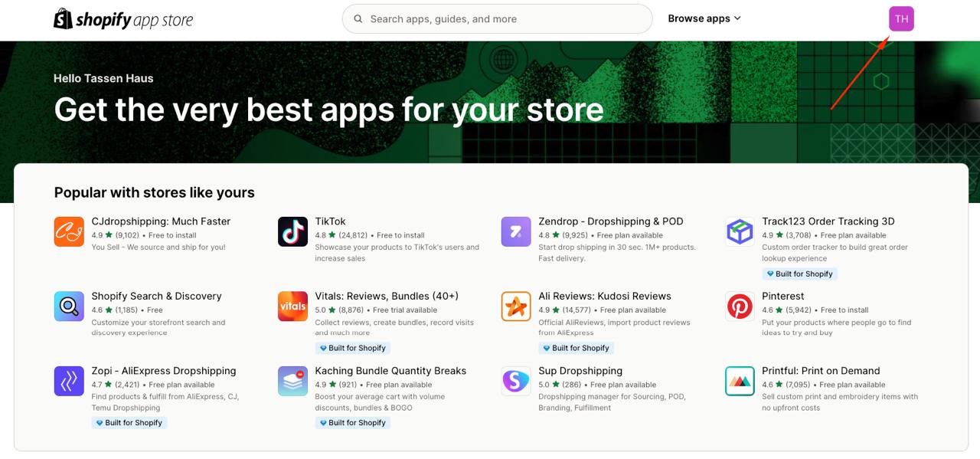This screenshot has height=459, width=980.
Task: Select the Printful mountain icon
Action: click(x=739, y=380)
